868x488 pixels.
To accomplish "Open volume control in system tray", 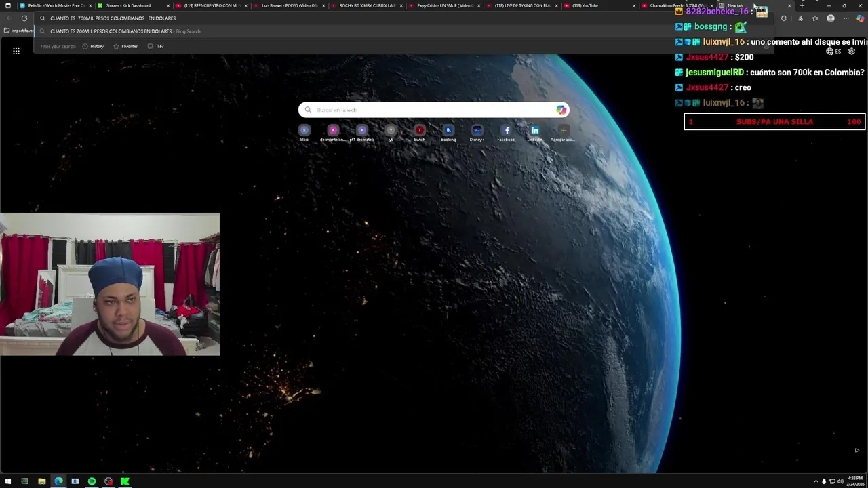I will coord(840,481).
